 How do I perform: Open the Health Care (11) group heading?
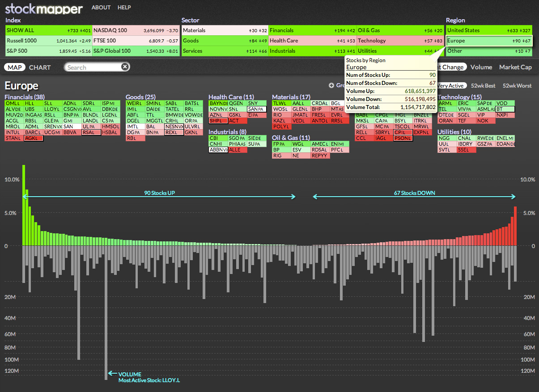[x=231, y=97]
